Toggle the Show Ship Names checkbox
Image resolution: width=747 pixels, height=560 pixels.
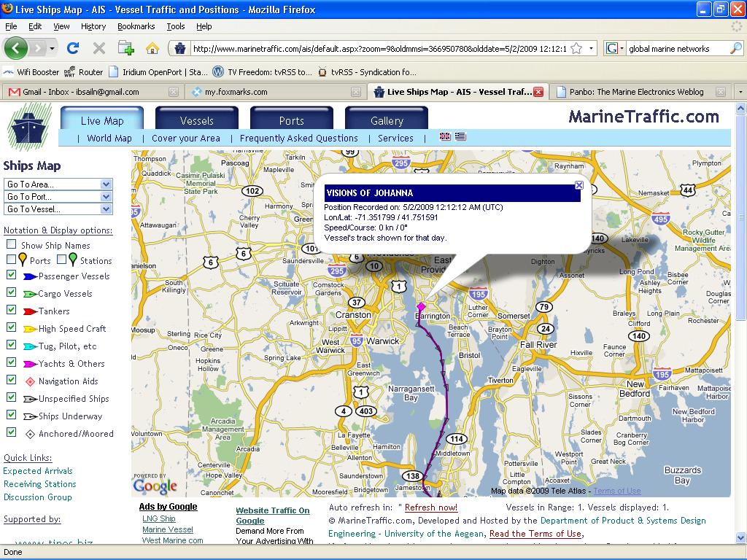tap(11, 244)
